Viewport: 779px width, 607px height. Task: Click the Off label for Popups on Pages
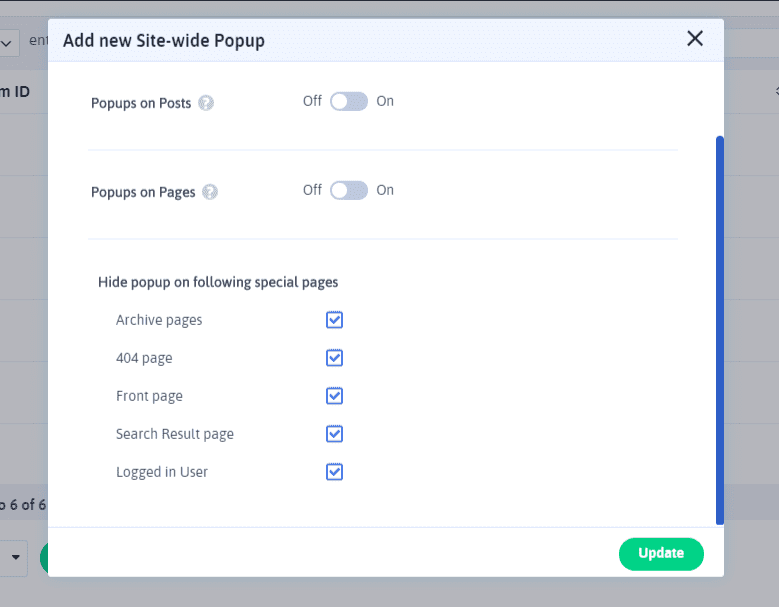[x=312, y=190]
